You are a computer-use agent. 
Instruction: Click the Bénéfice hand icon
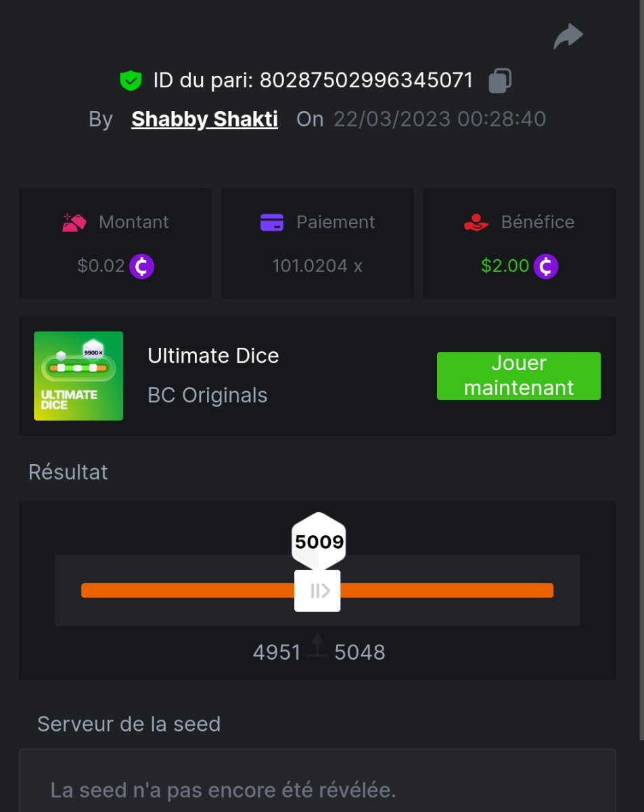click(476, 223)
